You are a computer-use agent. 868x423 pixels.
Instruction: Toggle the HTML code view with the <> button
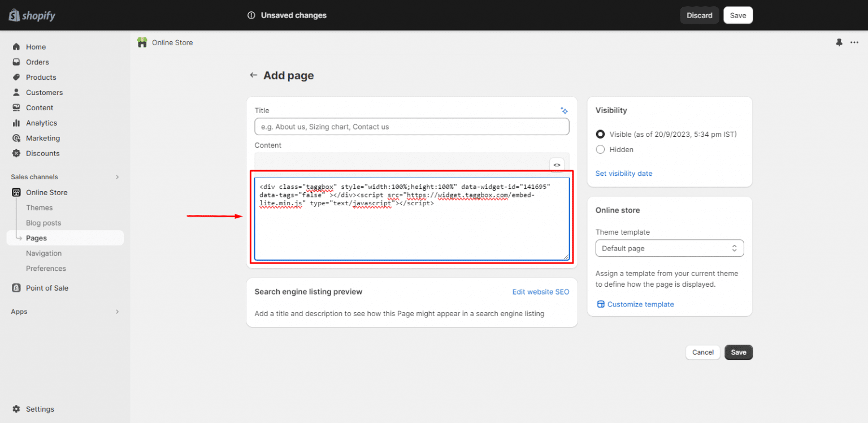pos(557,165)
